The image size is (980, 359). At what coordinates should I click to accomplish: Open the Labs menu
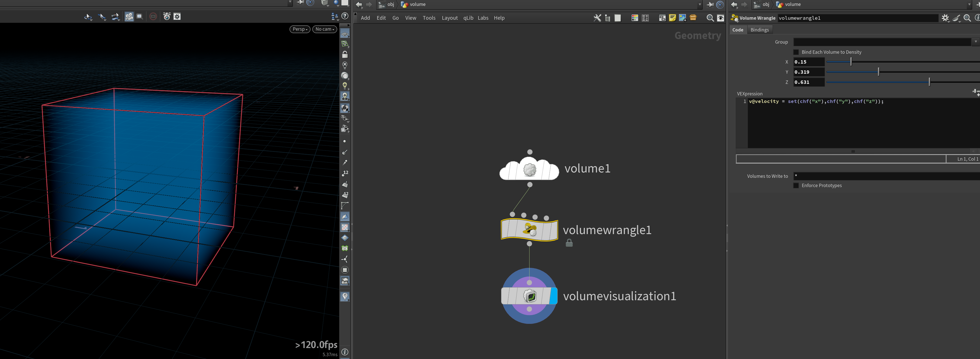(x=483, y=18)
